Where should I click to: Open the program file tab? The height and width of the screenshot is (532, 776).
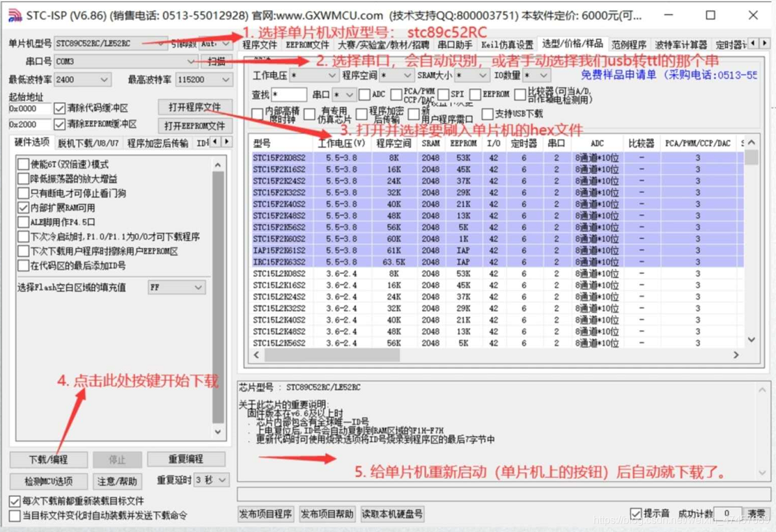pyautogui.click(x=260, y=45)
